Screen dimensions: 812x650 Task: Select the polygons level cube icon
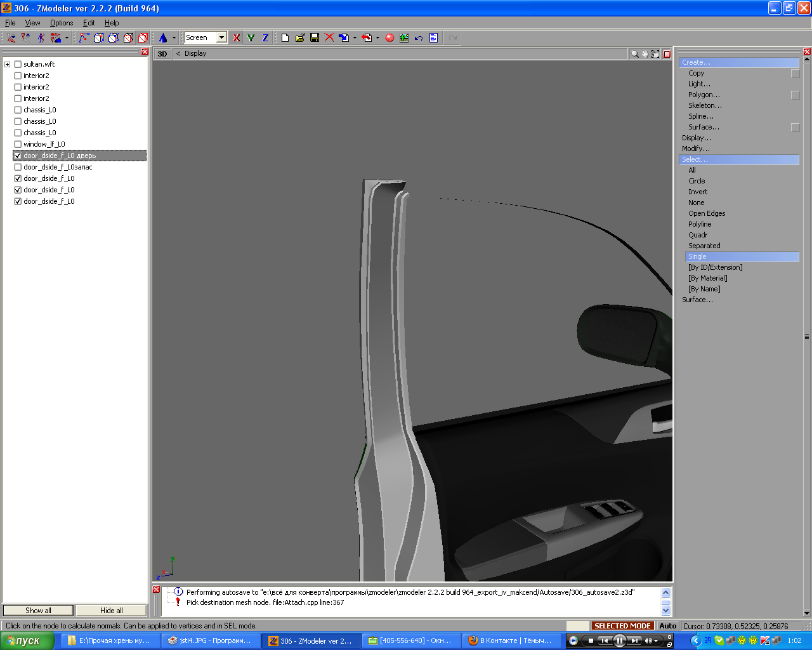point(128,38)
